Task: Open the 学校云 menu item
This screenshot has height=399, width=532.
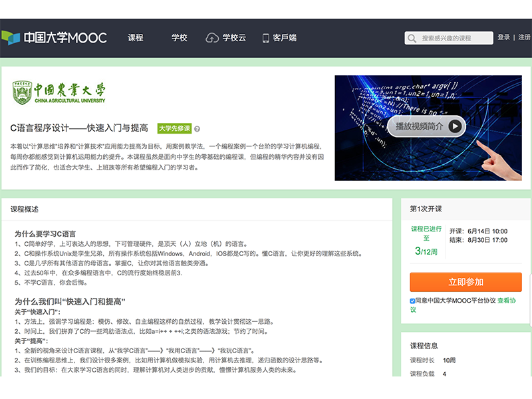Action: [x=234, y=38]
